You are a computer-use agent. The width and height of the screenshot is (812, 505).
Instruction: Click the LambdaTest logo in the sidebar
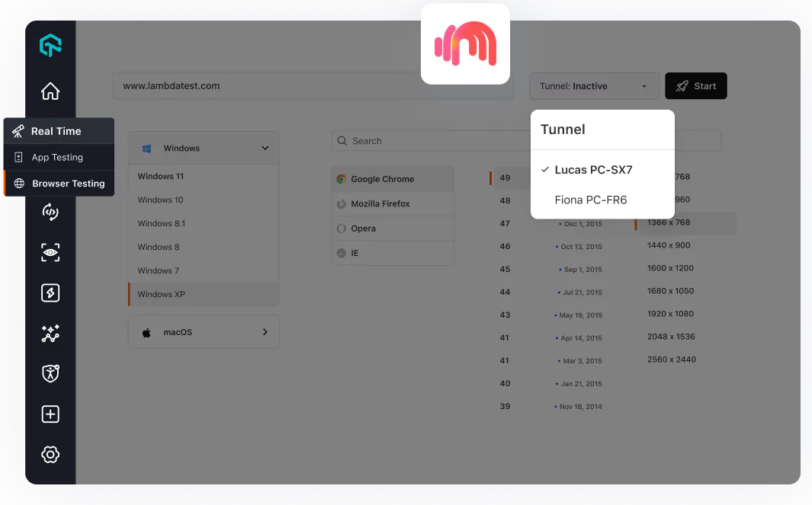tap(50, 45)
